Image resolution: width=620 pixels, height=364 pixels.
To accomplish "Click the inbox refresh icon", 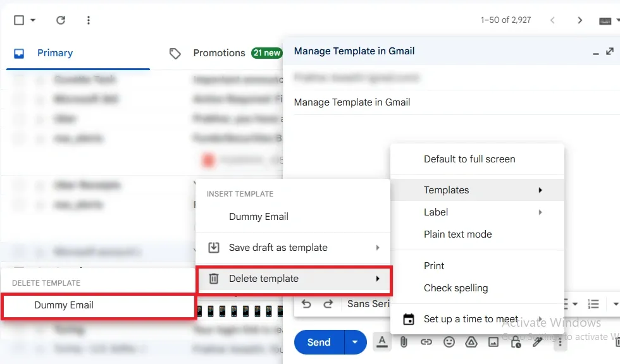I will pos(61,20).
